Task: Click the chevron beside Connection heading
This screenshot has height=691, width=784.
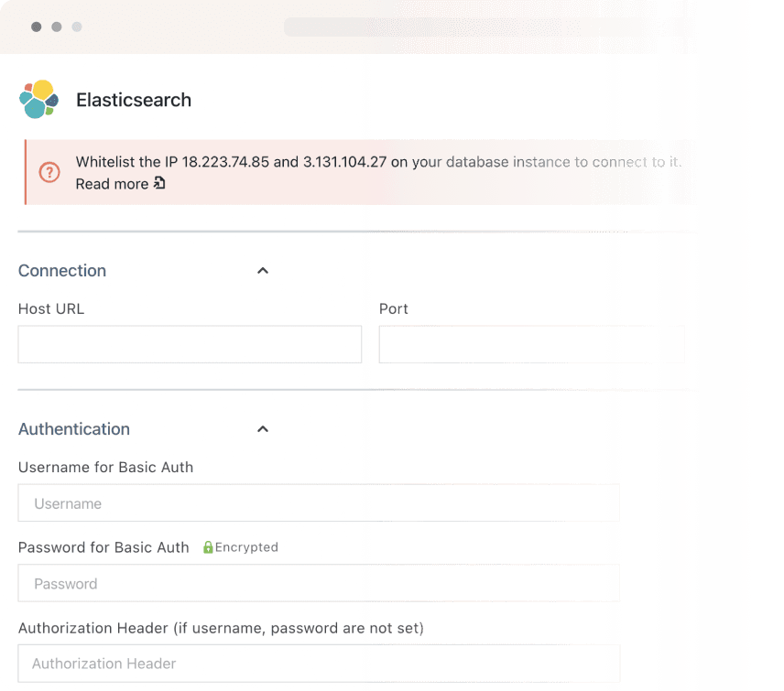Action: 263,270
